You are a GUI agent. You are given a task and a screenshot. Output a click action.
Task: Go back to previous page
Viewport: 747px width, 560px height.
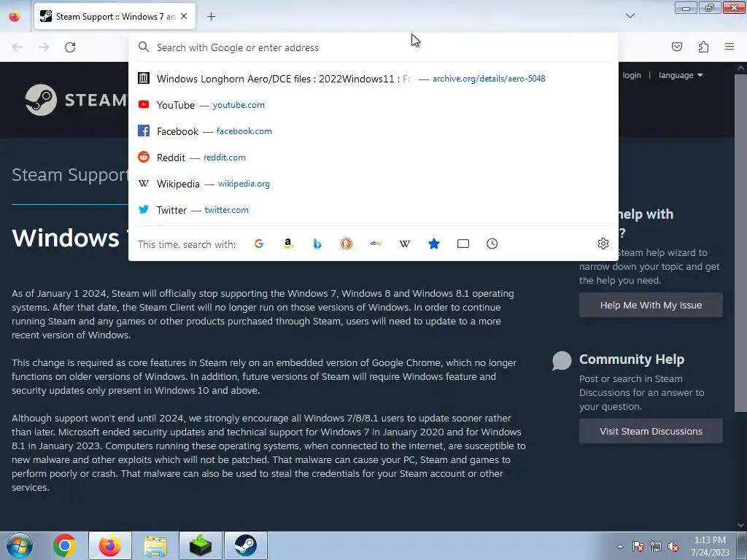coord(18,47)
